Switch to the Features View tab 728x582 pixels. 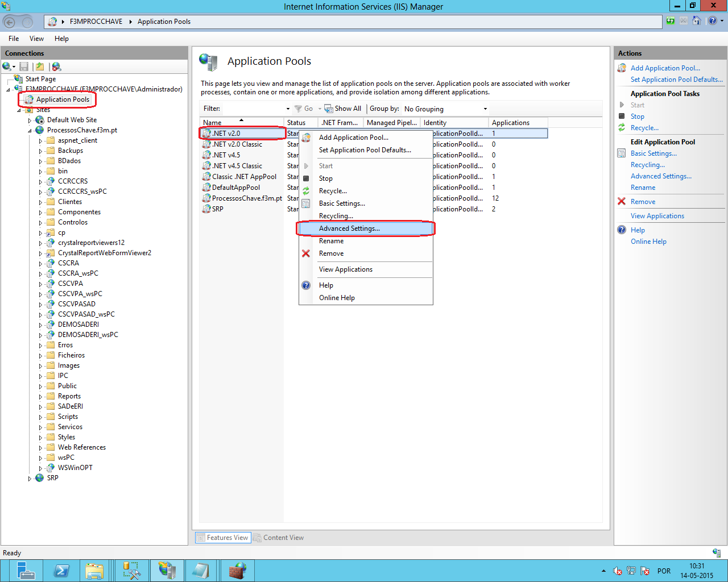tap(223, 538)
